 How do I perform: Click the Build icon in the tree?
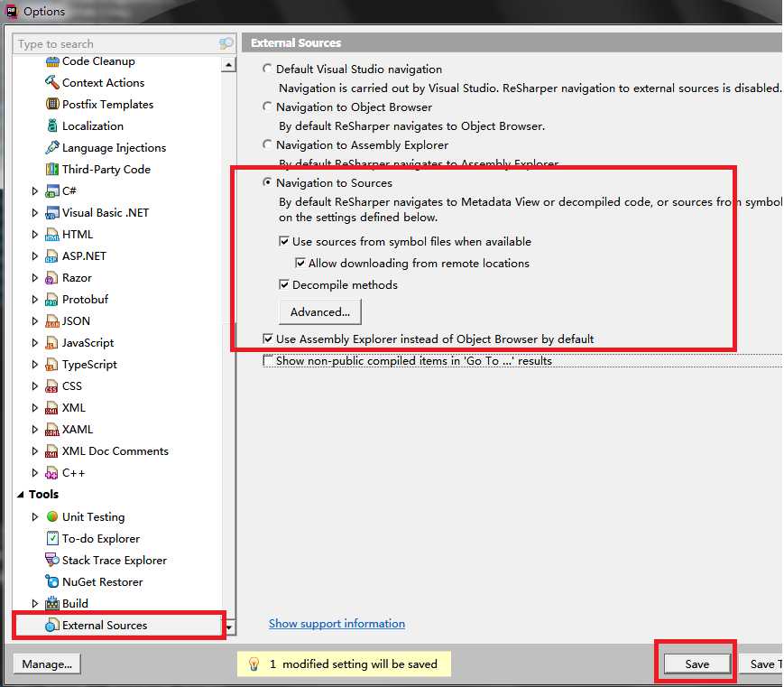(52, 603)
